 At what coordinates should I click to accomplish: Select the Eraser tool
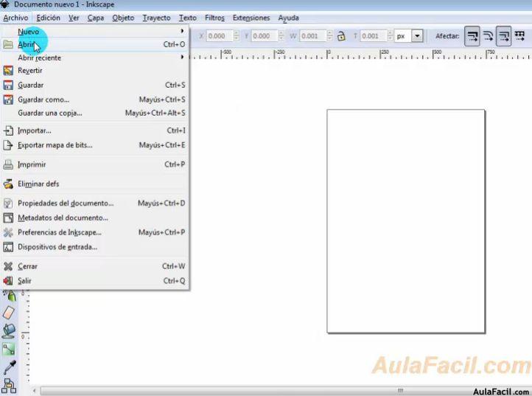click(x=9, y=313)
